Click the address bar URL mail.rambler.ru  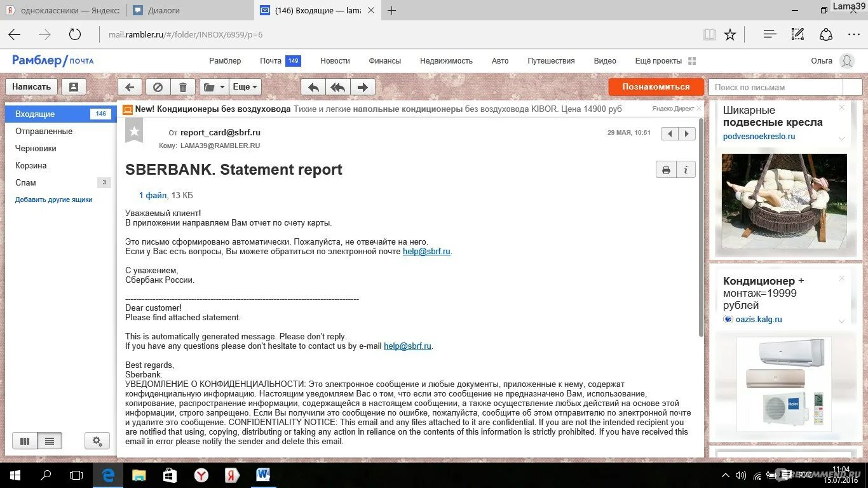click(186, 34)
